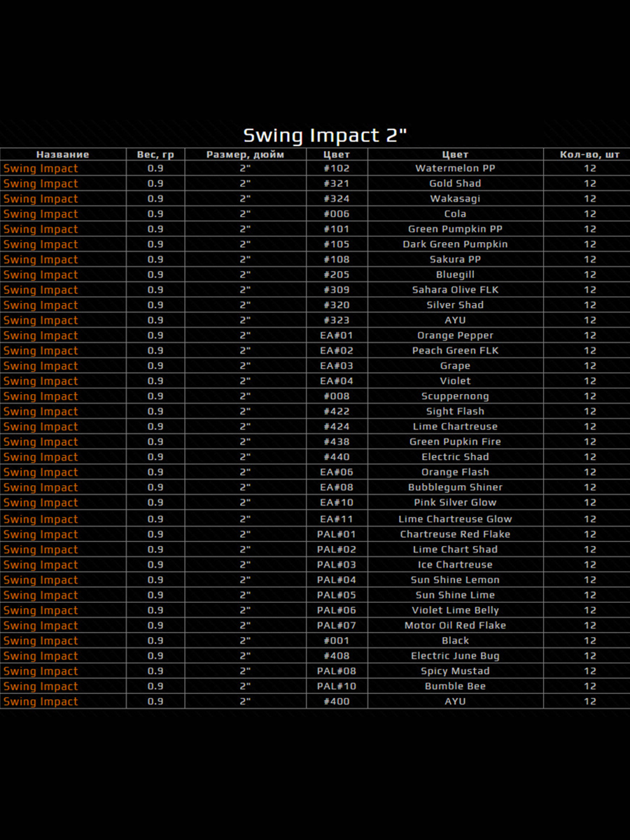Select the "PAL#10" code cell
This screenshot has width=630, height=840.
point(336,686)
